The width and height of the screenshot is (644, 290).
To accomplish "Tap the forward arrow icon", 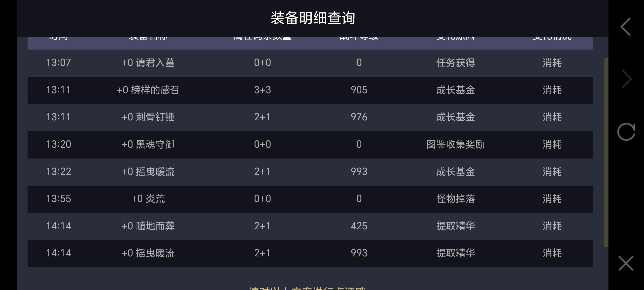I will 627,79.
